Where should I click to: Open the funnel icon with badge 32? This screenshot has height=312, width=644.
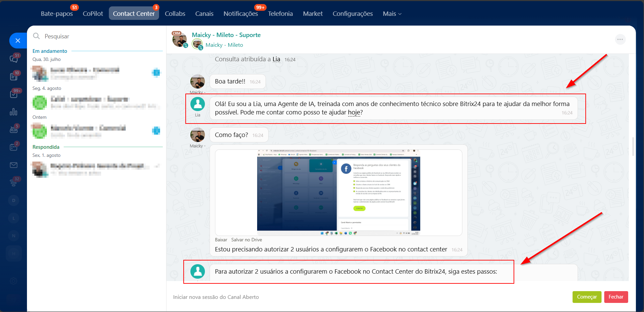coord(14,182)
